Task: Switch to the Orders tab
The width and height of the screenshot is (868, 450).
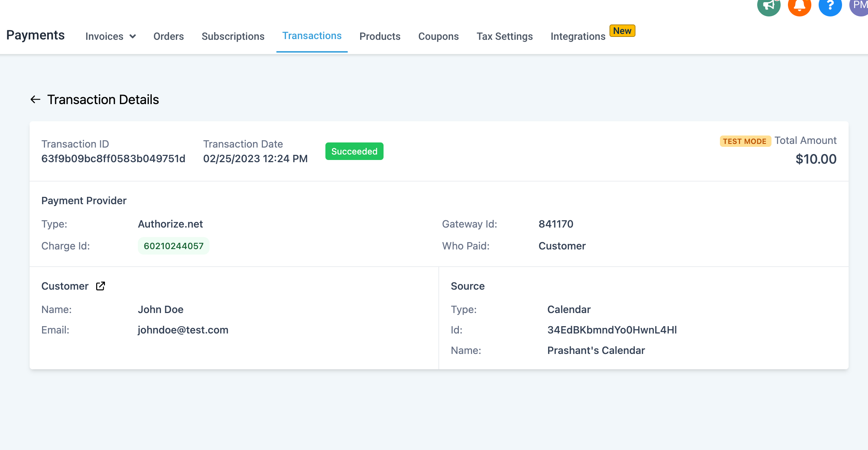Action: point(169,37)
